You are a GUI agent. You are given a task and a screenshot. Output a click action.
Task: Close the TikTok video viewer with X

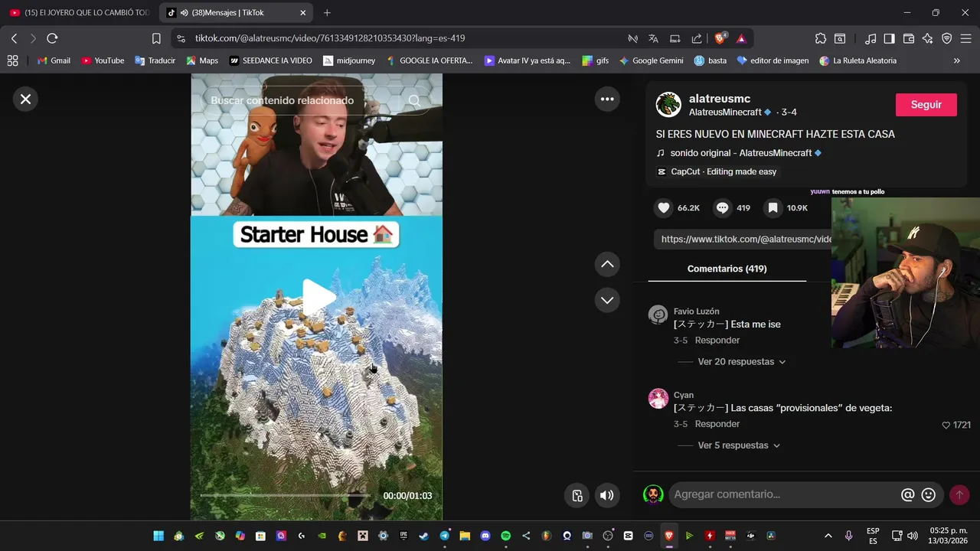click(25, 99)
